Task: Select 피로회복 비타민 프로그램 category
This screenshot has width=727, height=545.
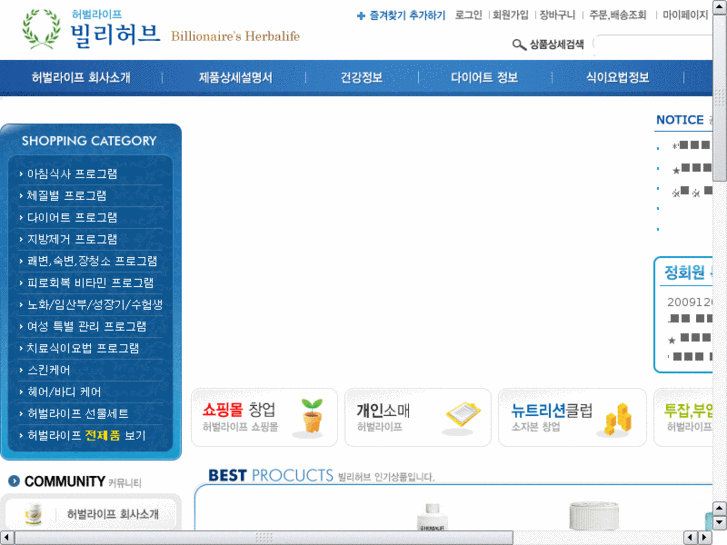Action: pyautogui.click(x=90, y=283)
